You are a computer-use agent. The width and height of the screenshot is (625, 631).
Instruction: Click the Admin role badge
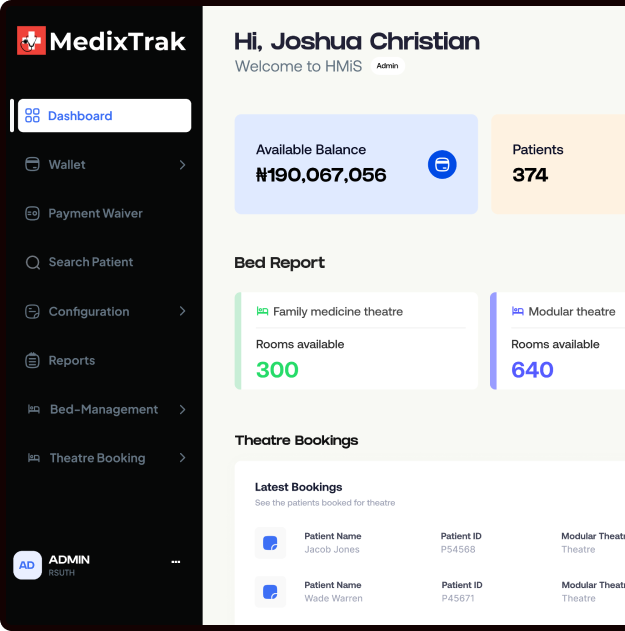387,66
